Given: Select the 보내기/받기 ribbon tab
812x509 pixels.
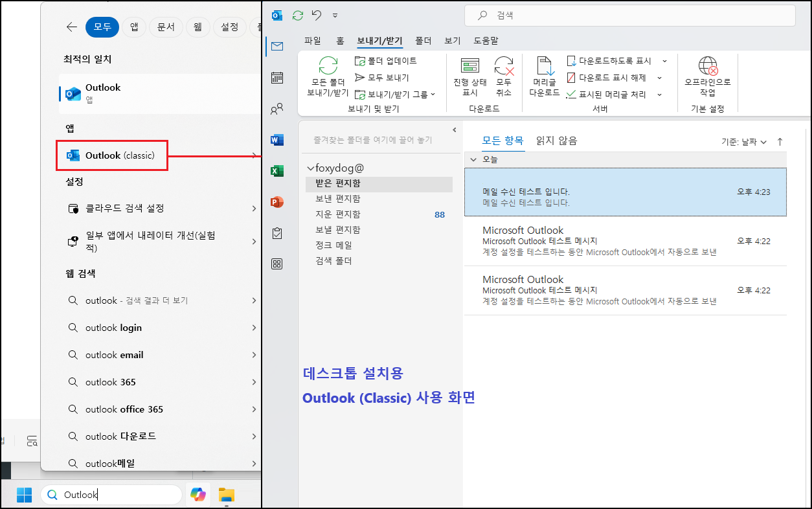Looking at the screenshot, I should click(x=380, y=41).
